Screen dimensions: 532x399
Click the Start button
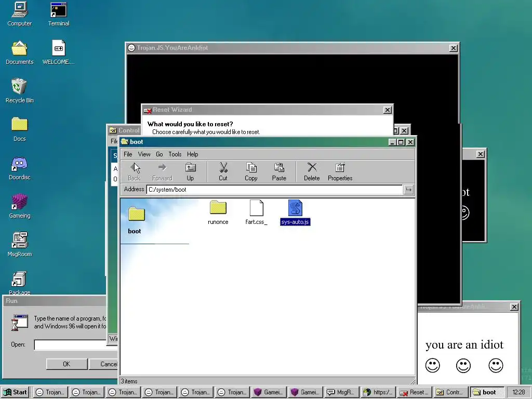coord(15,392)
